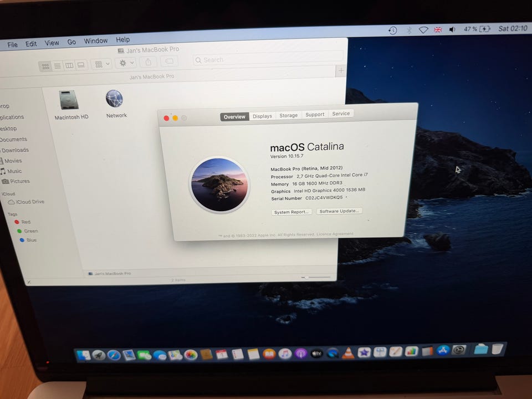
Task: Open Safari compass icon in Dock
Action: click(114, 355)
